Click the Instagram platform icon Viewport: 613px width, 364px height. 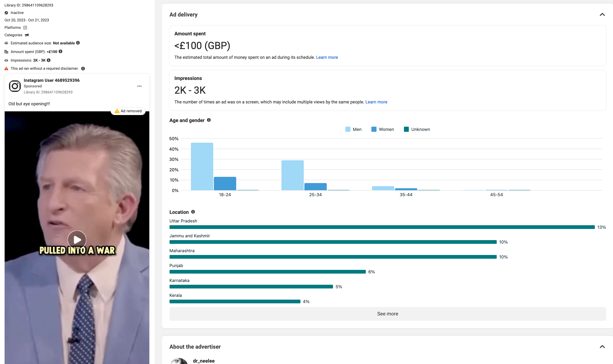point(25,27)
